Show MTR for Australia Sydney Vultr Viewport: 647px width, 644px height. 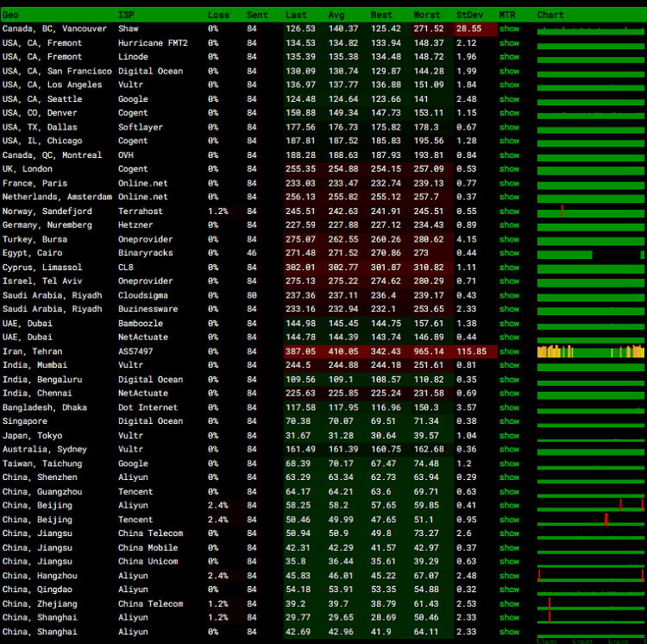(x=509, y=450)
